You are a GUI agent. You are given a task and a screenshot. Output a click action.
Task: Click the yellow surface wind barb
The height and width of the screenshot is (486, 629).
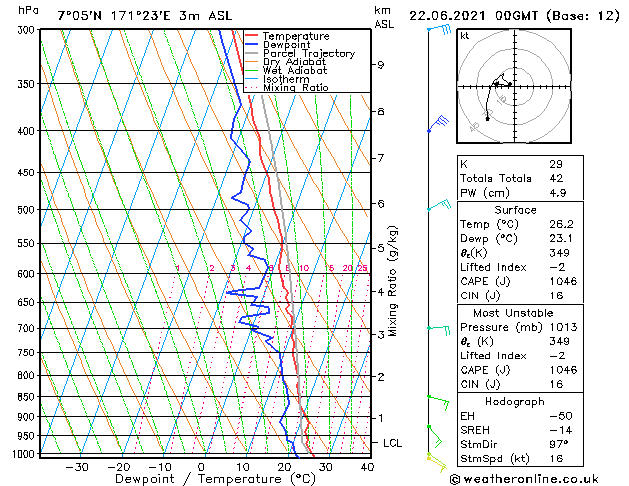pos(436,462)
